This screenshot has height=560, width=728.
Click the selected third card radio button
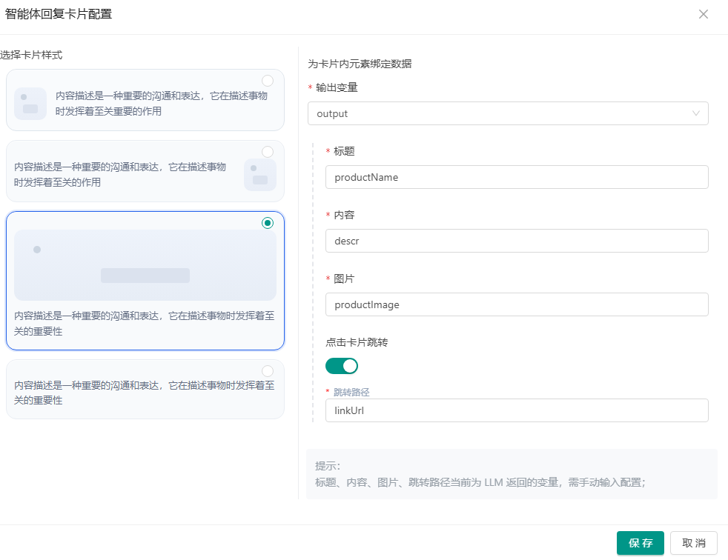(x=268, y=223)
